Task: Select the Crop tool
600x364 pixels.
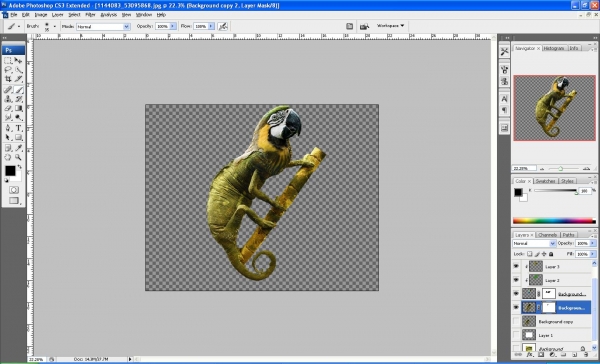Action: [8, 79]
